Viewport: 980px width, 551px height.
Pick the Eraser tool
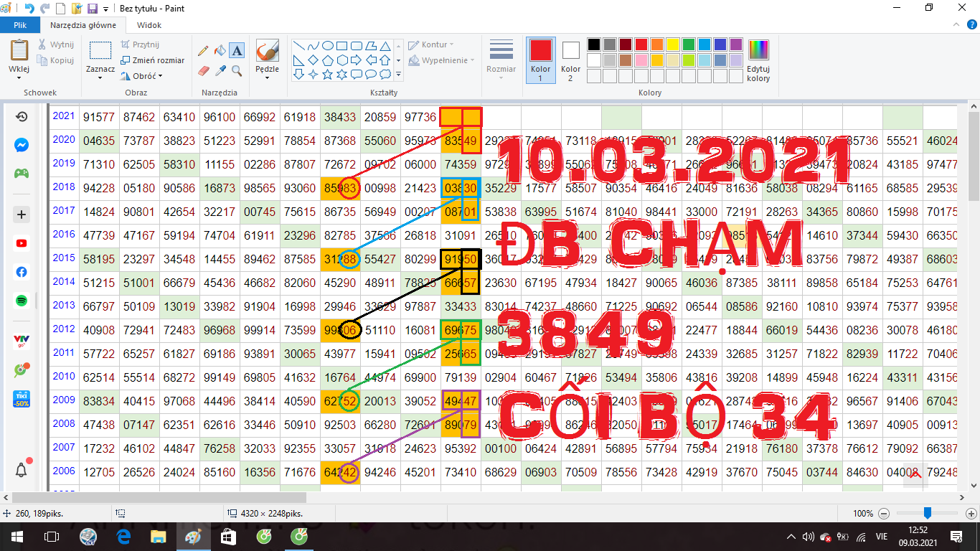(x=203, y=71)
